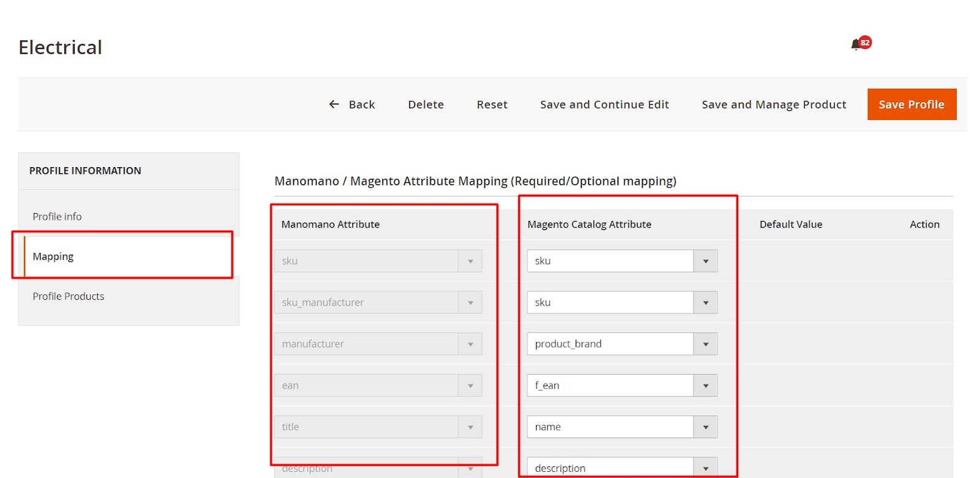The height and width of the screenshot is (478, 980).
Task: Open Magento attribute dropdown in sku_manufacturer row
Action: coord(622,302)
